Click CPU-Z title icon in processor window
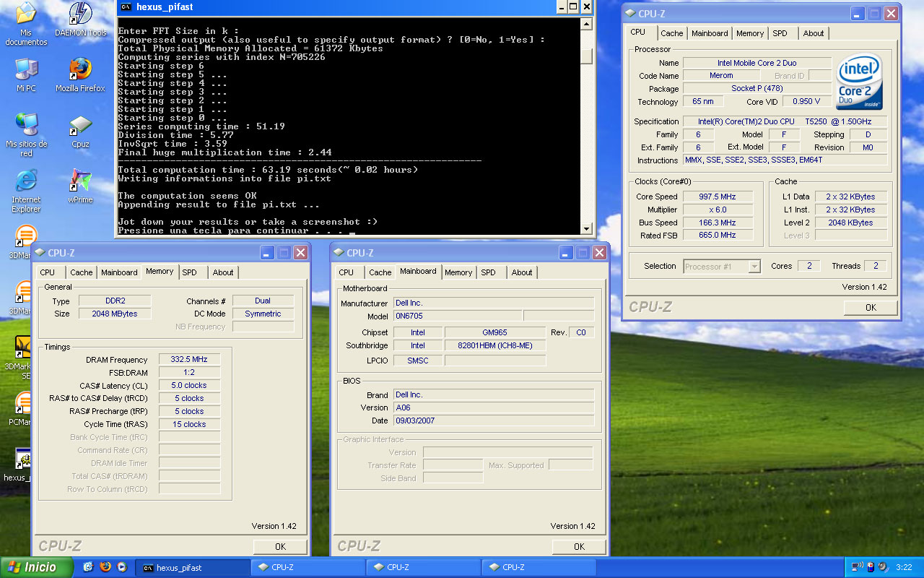The height and width of the screenshot is (578, 924). tap(631, 14)
